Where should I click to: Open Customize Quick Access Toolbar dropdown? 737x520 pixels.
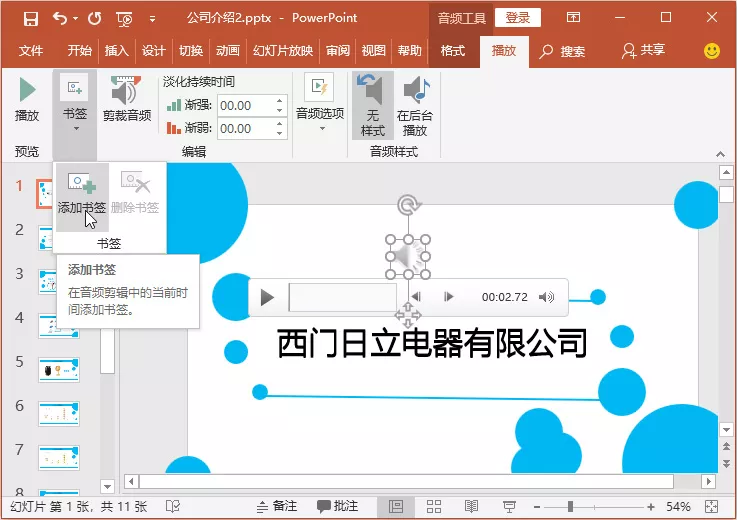click(x=152, y=19)
